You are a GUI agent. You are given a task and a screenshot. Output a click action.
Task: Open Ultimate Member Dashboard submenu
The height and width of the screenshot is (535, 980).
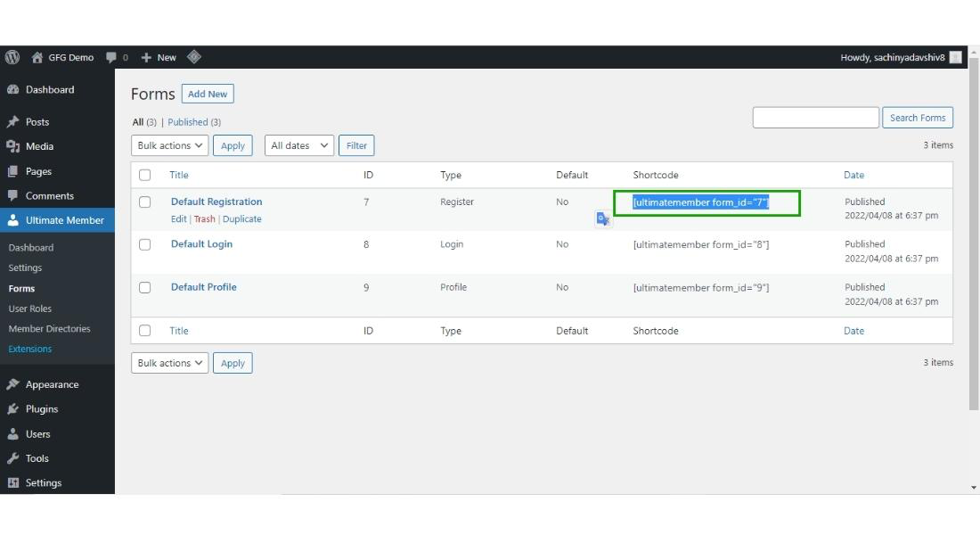[x=30, y=247]
